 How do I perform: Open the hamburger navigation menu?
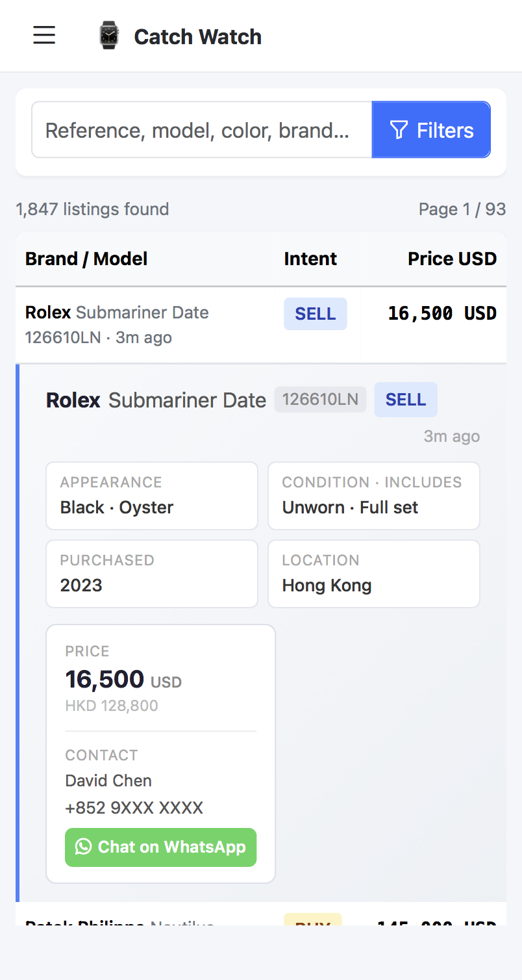point(43,35)
